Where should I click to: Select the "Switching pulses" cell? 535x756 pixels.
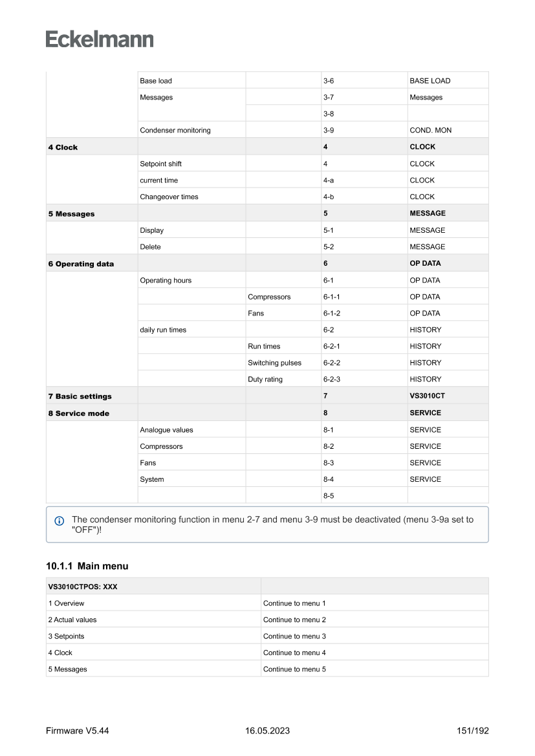[274, 363]
